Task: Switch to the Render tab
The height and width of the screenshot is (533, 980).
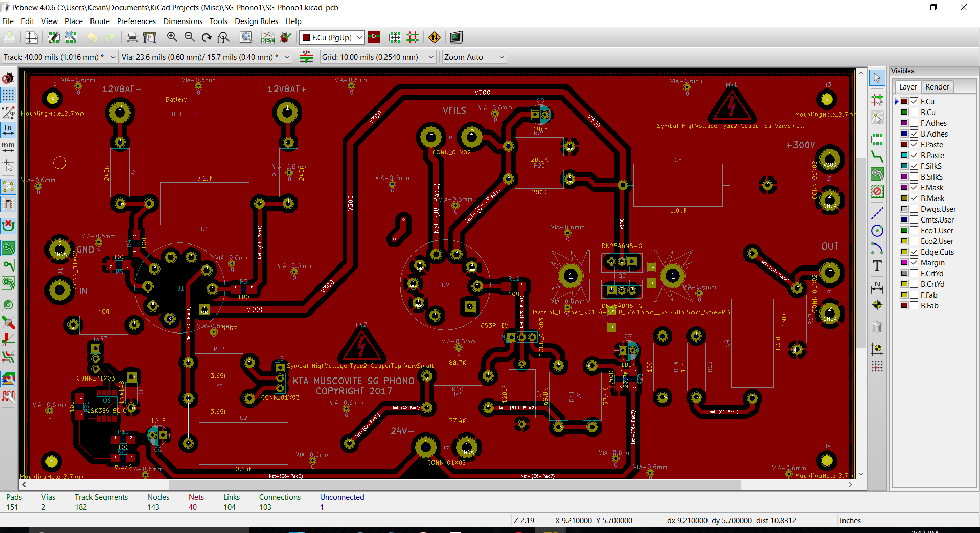Action: 937,86
